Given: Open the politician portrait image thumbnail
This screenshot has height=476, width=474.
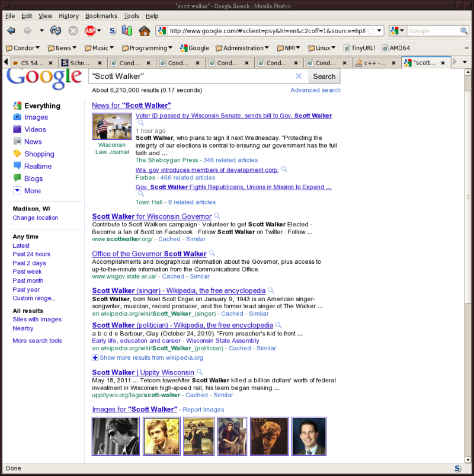Looking at the screenshot, I should 309,436.
